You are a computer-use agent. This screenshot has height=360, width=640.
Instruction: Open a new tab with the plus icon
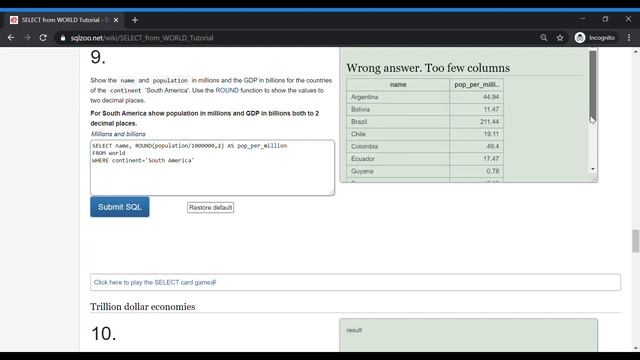pos(135,20)
